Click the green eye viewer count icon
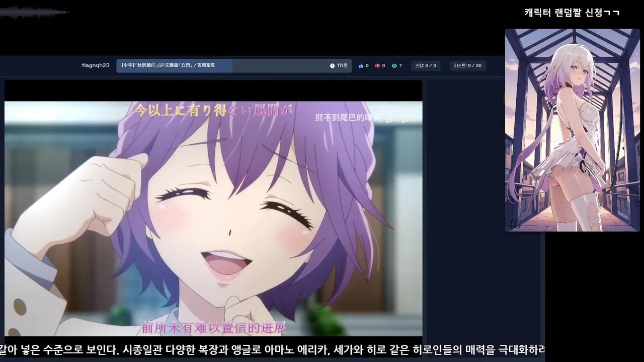644x362 pixels. click(x=394, y=66)
